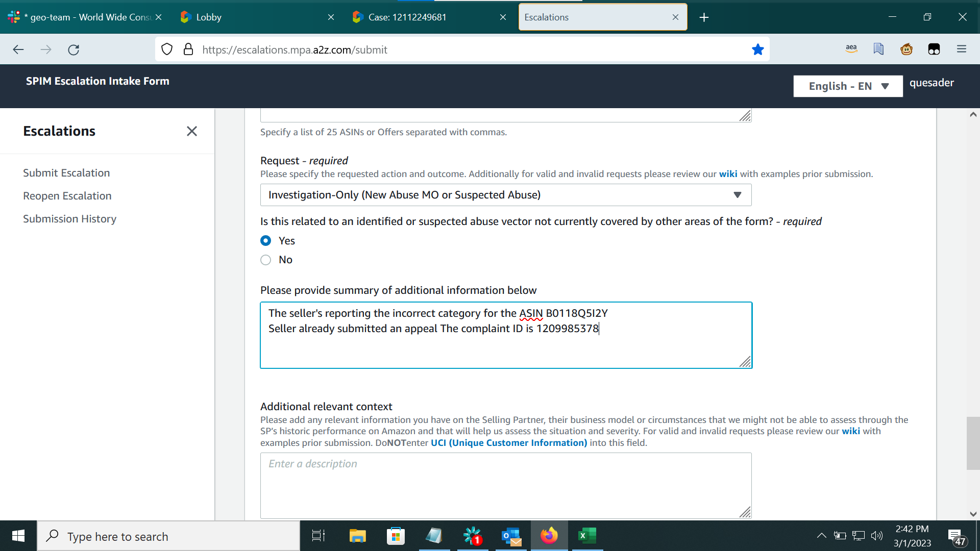Open the wiki link under Request
This screenshot has height=551, width=980.
(x=728, y=174)
